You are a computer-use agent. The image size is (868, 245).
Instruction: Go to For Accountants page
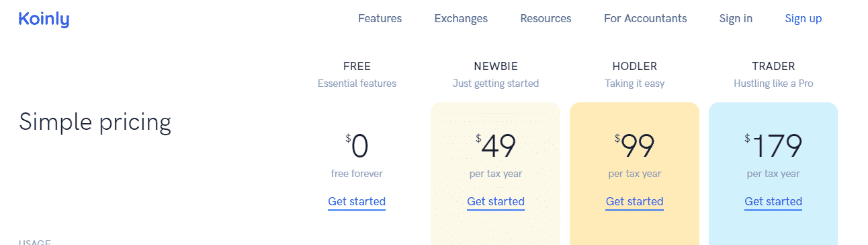pos(645,18)
